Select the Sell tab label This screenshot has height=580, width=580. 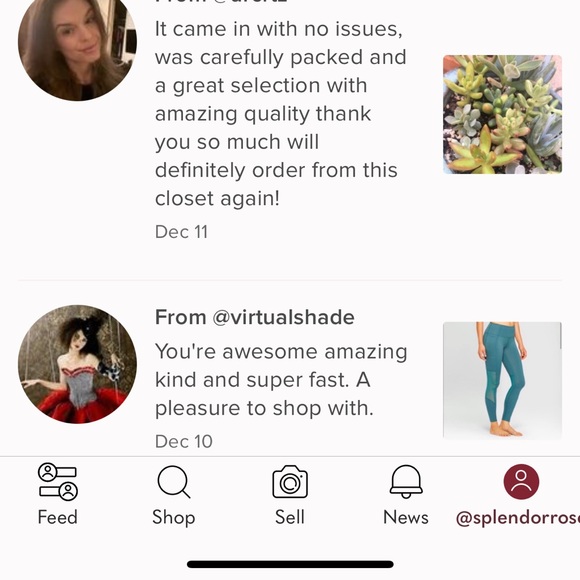pyautogui.click(x=290, y=517)
